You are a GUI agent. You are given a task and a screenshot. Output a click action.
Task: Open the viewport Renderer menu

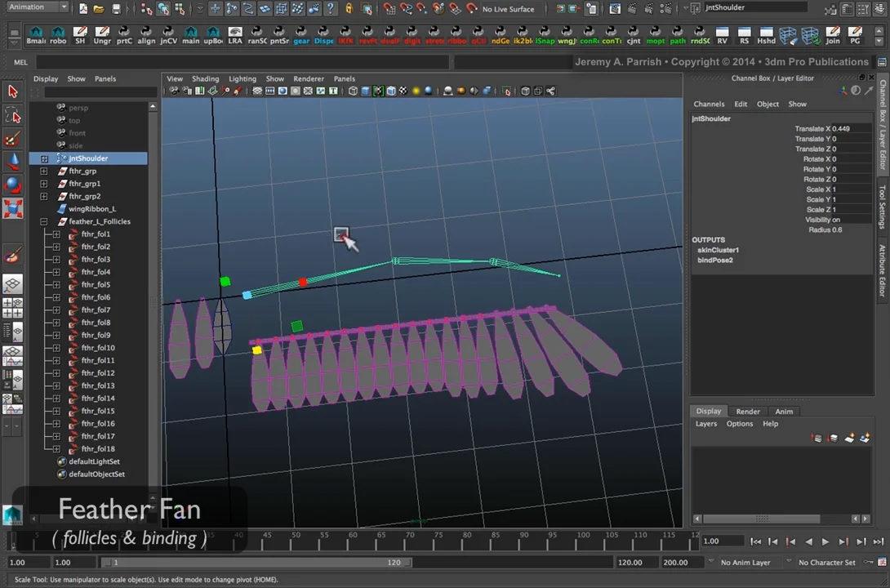click(309, 79)
